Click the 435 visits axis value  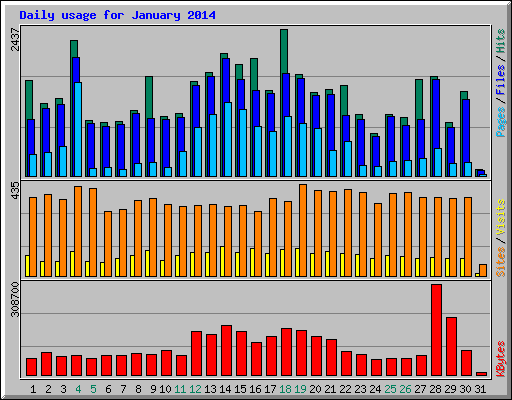[x=16, y=191]
